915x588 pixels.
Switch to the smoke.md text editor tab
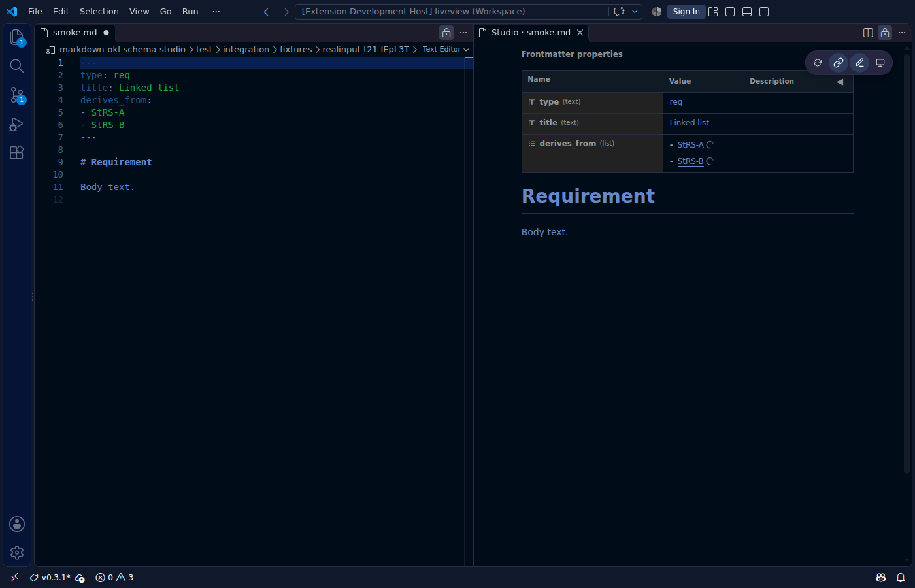coord(75,33)
